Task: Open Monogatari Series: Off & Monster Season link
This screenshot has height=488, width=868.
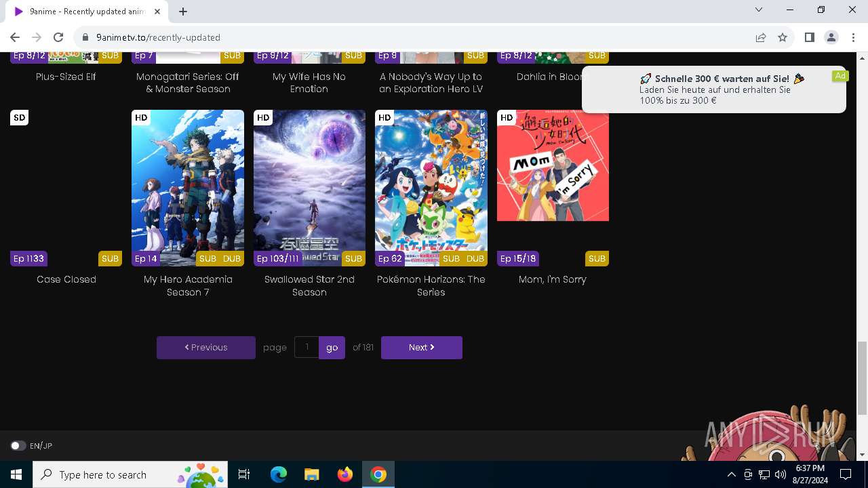Action: [x=188, y=83]
